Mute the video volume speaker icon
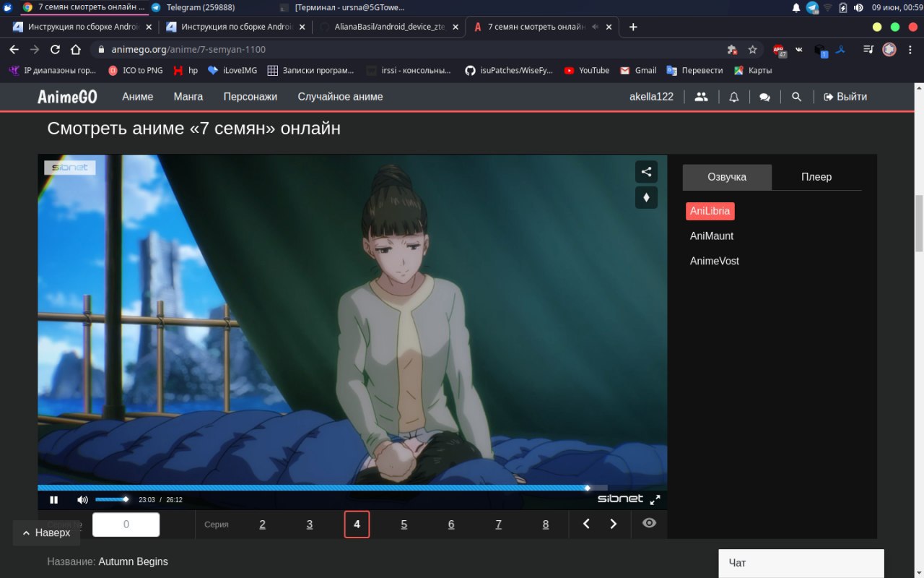The width and height of the screenshot is (924, 578). click(82, 500)
